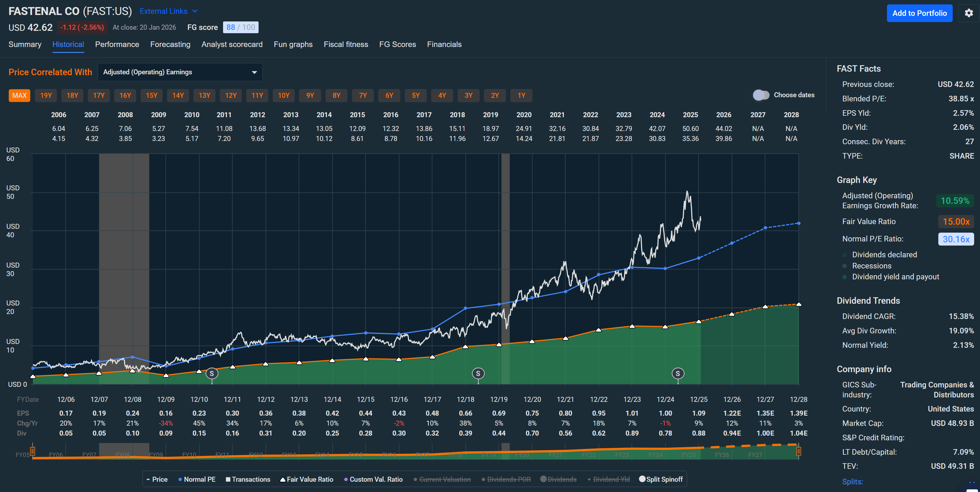The width and height of the screenshot is (980, 492).
Task: Select the 1Y time range
Action: pyautogui.click(x=521, y=95)
